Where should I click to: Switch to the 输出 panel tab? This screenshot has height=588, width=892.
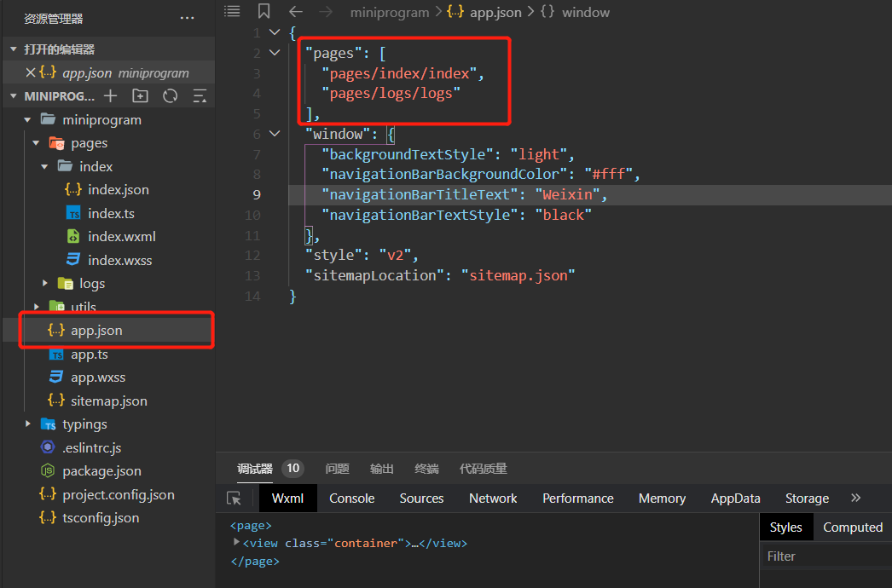382,469
